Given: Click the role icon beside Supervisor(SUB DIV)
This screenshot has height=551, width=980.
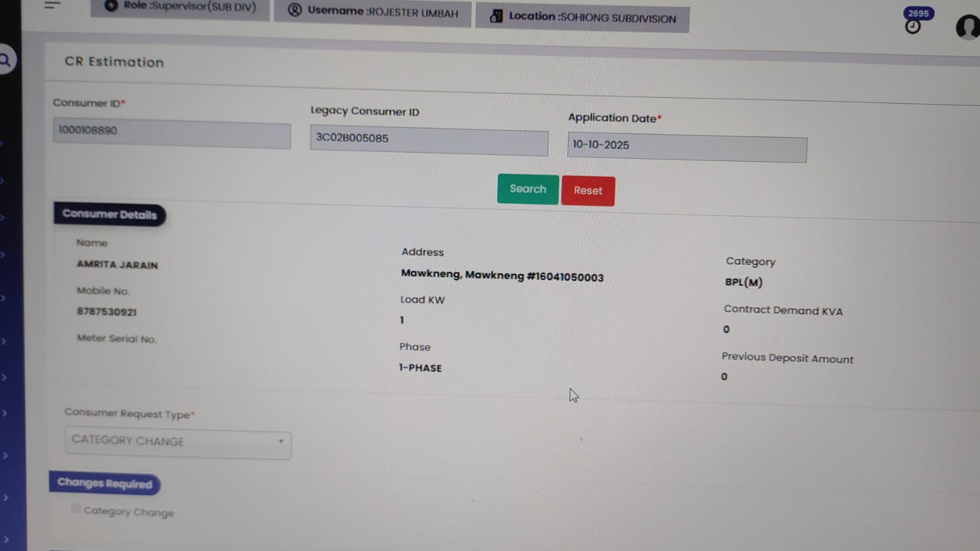Looking at the screenshot, I should [111, 6].
